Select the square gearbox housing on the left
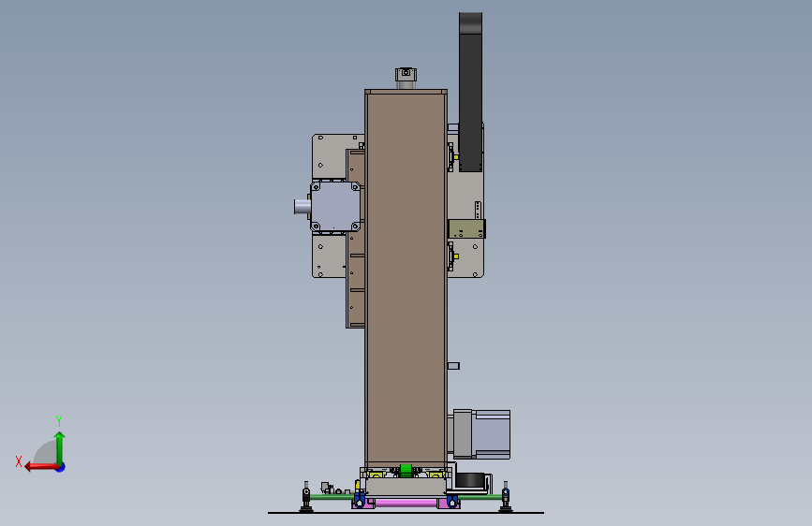Viewport: 812px width, 526px height. click(x=335, y=207)
